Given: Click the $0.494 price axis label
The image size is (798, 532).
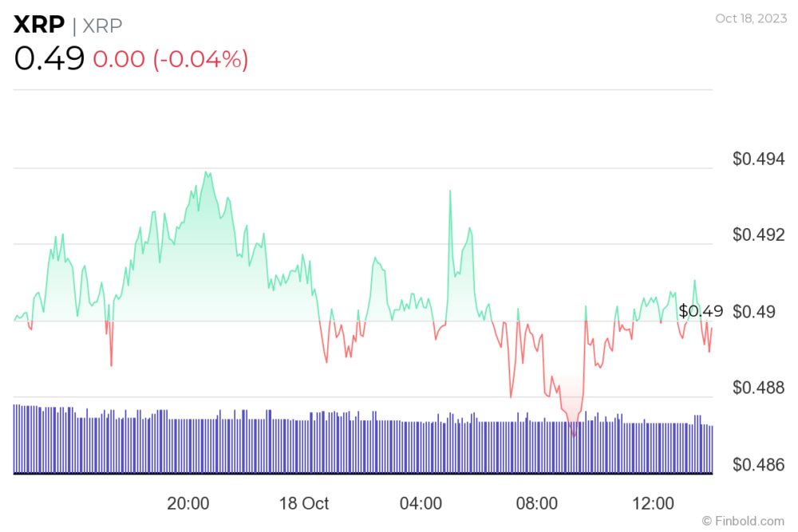Looking at the screenshot, I should click(758, 160).
